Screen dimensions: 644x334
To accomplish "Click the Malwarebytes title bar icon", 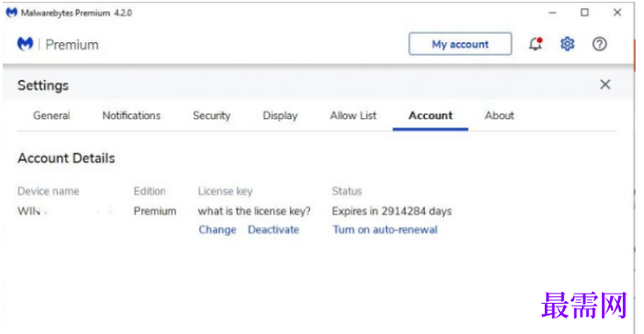I will (12, 13).
